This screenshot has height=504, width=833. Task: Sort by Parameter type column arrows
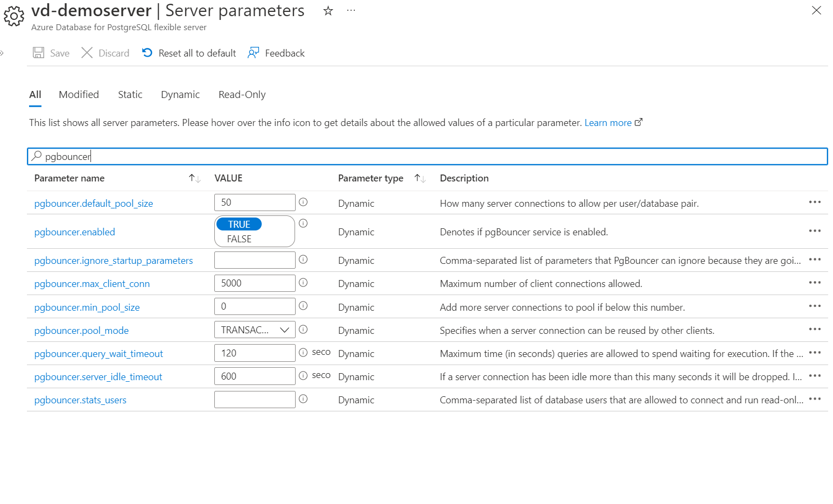[x=420, y=178]
